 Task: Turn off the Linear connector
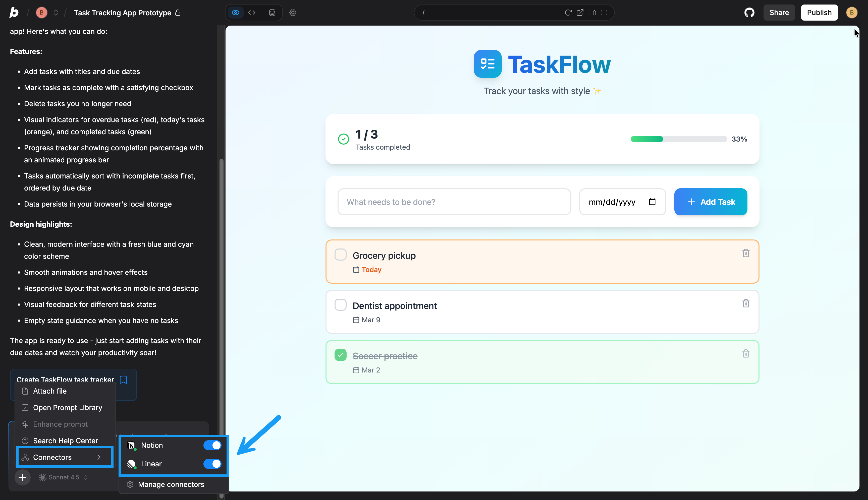tap(212, 464)
